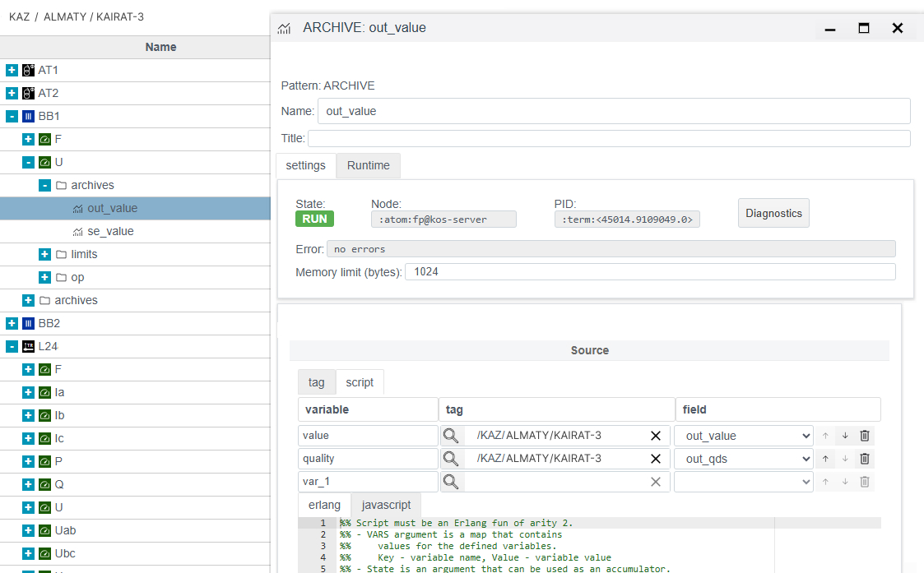
Task: Move the quality row up
Action: 825,459
